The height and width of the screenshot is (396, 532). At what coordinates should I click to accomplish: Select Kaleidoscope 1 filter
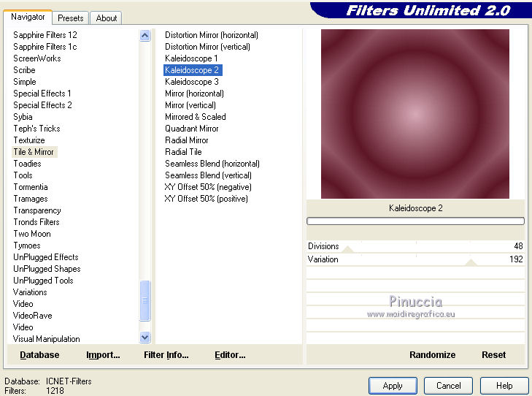point(191,58)
